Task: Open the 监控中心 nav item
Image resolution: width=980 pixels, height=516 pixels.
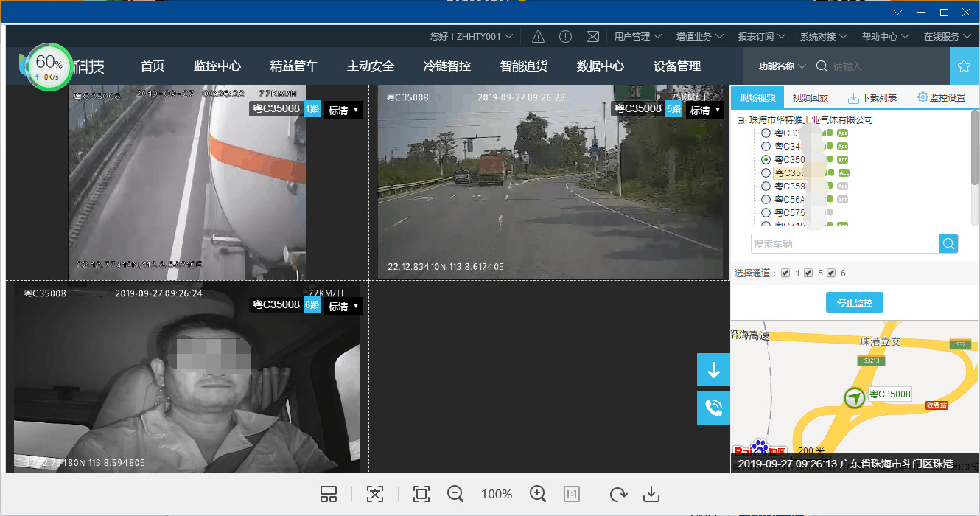Action: click(x=217, y=66)
